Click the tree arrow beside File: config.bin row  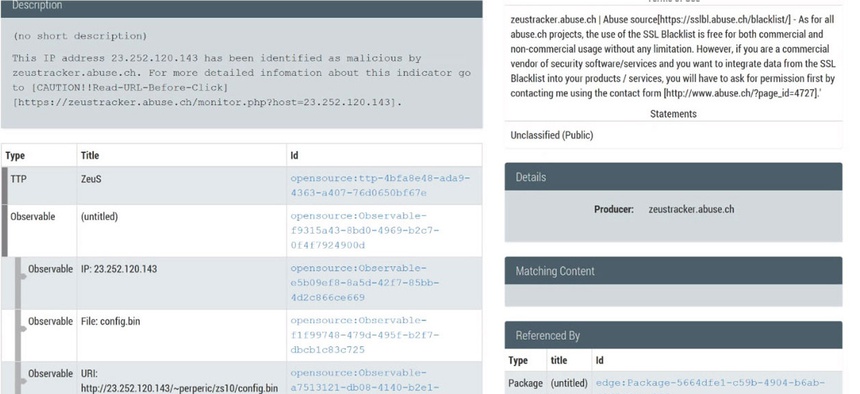point(22,329)
